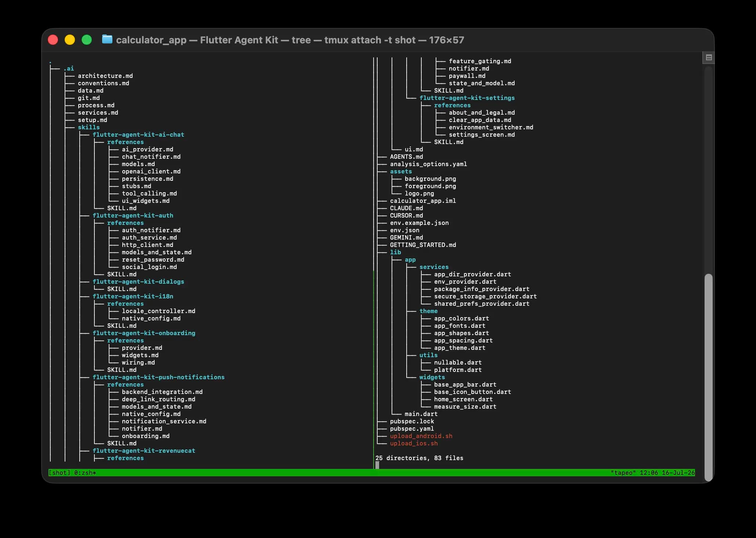This screenshot has height=538, width=756.
Task: Click env.example.json file name
Action: tap(420, 223)
